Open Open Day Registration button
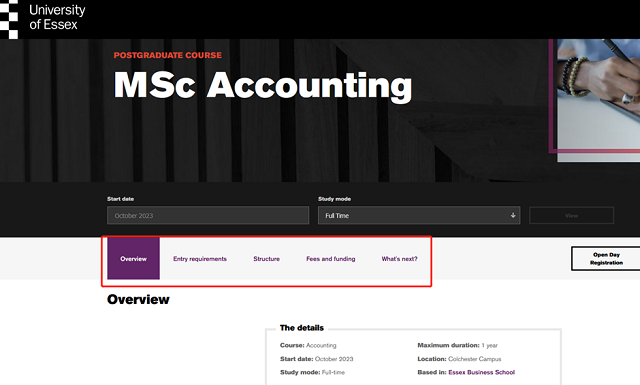 (x=606, y=258)
